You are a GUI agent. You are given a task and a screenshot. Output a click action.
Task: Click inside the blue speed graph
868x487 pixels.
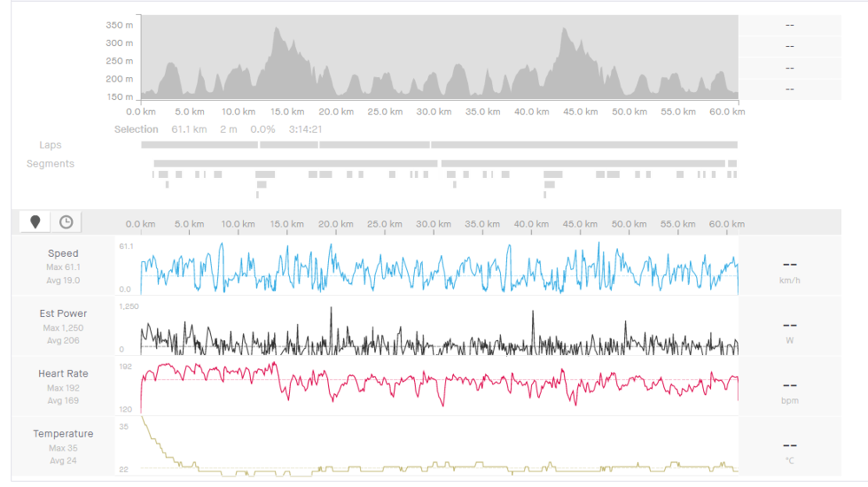[x=434, y=269]
